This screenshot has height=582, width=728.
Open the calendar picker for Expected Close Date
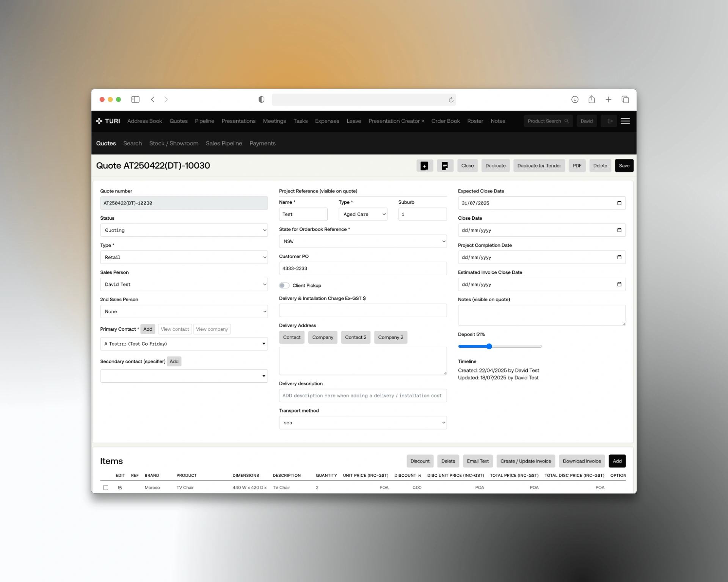(620, 203)
